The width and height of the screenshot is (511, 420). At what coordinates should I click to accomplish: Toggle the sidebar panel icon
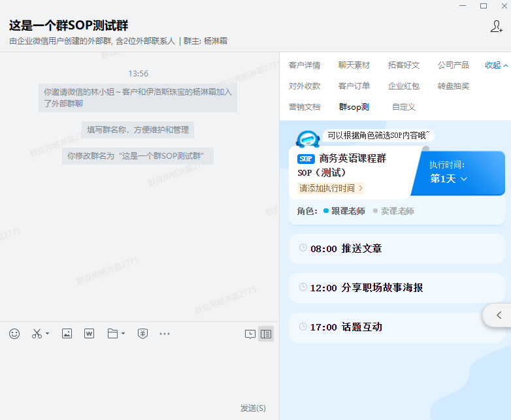(x=266, y=334)
